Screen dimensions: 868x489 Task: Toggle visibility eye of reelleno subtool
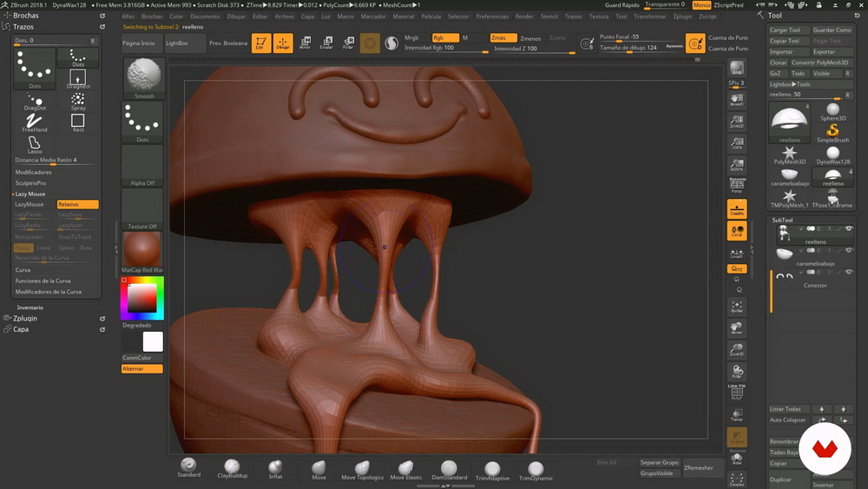click(849, 228)
